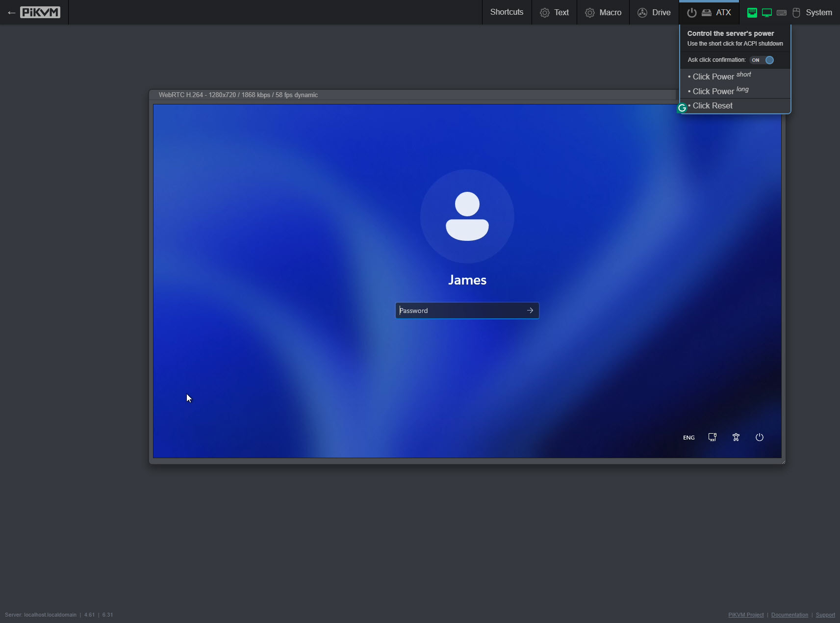Click the back arrow beside the PiKVM logo
This screenshot has width=840, height=623.
pyautogui.click(x=11, y=13)
